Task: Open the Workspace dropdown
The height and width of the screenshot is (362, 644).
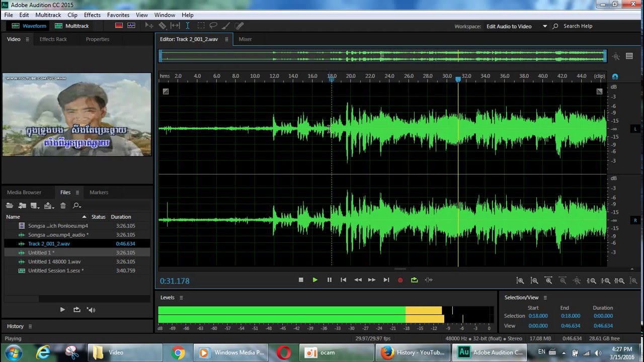Action: [x=517, y=26]
